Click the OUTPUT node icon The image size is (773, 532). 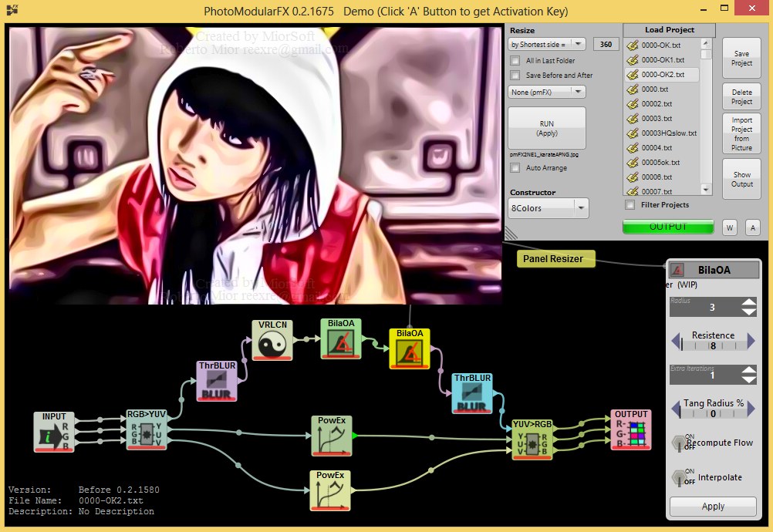(x=630, y=430)
